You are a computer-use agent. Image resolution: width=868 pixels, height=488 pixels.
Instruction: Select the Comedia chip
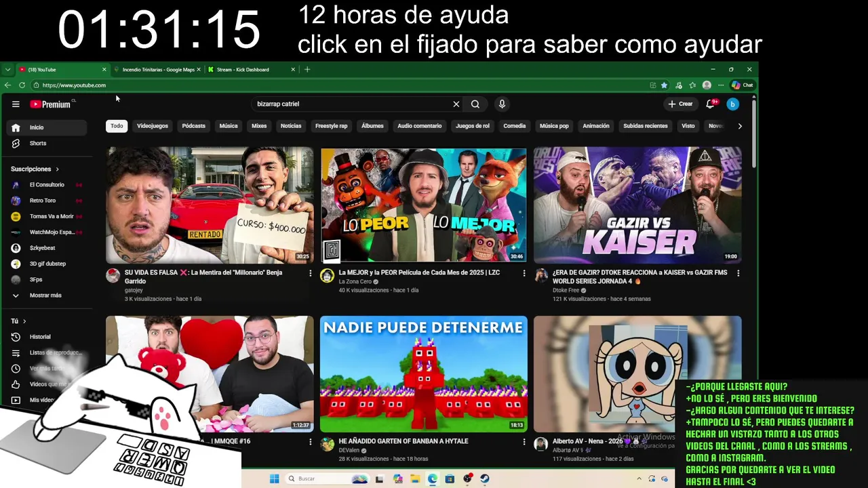[x=515, y=126]
